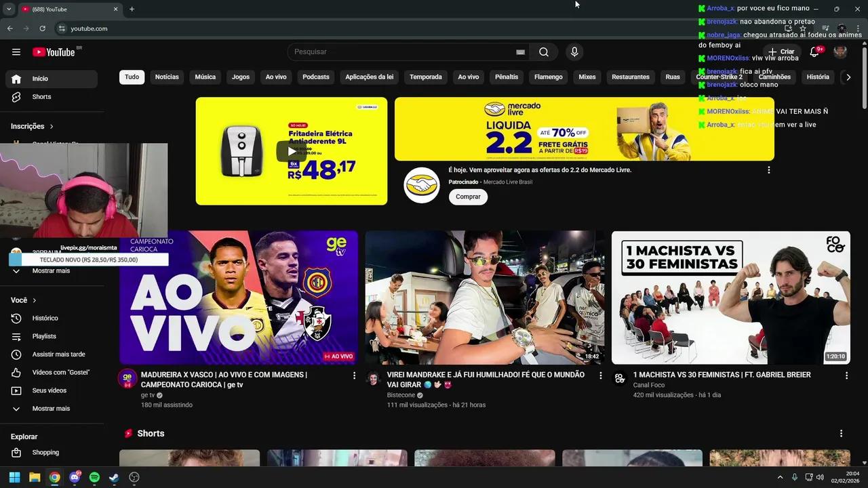
Task: Open Vídeos com "Gostei"
Action: coord(52,372)
